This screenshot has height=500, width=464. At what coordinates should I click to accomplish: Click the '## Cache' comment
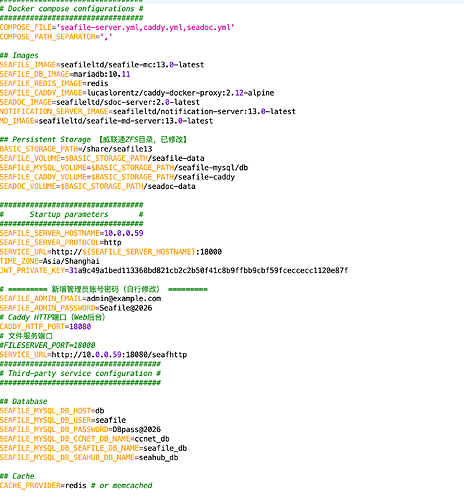[x=17, y=476]
